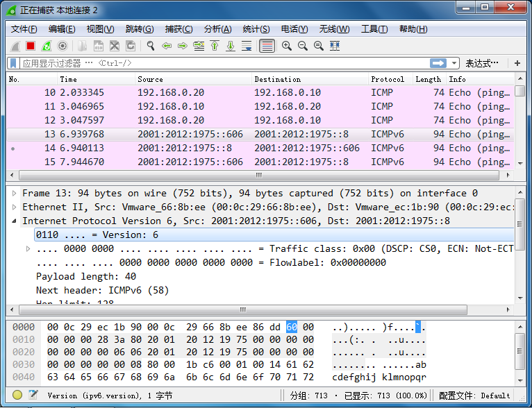Click the display filter bookmark icon
532x408 pixels.
tap(13, 63)
